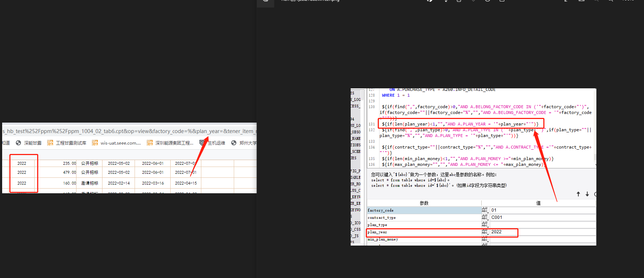Click the empty min_plan_money value field
The width and height of the screenshot is (644, 278).
click(x=542, y=239)
